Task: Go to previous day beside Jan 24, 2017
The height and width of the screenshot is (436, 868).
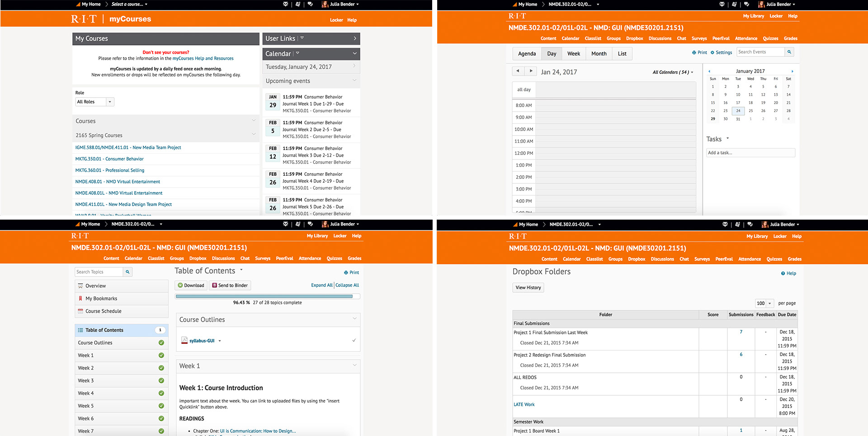Action: tap(518, 71)
